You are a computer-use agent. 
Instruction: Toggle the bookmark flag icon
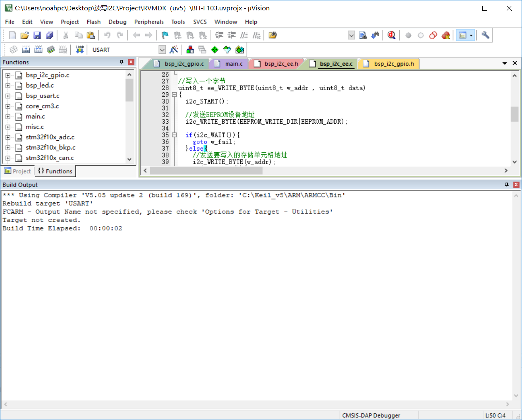point(165,35)
